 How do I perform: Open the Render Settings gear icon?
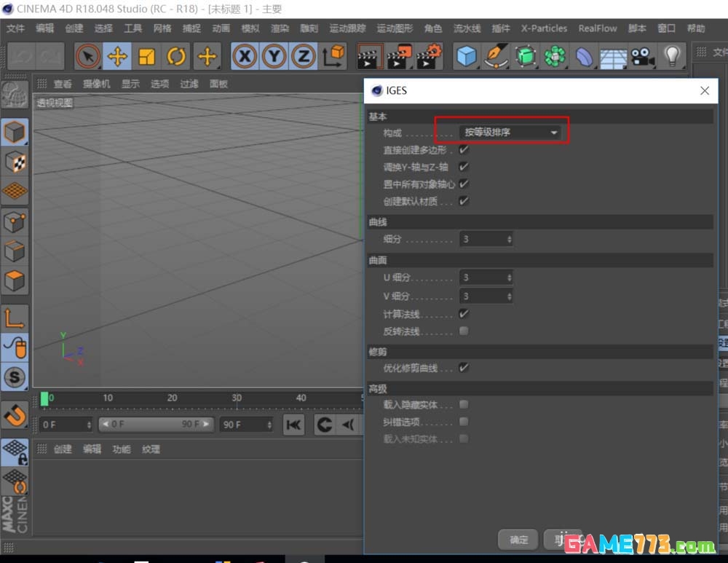tap(430, 56)
